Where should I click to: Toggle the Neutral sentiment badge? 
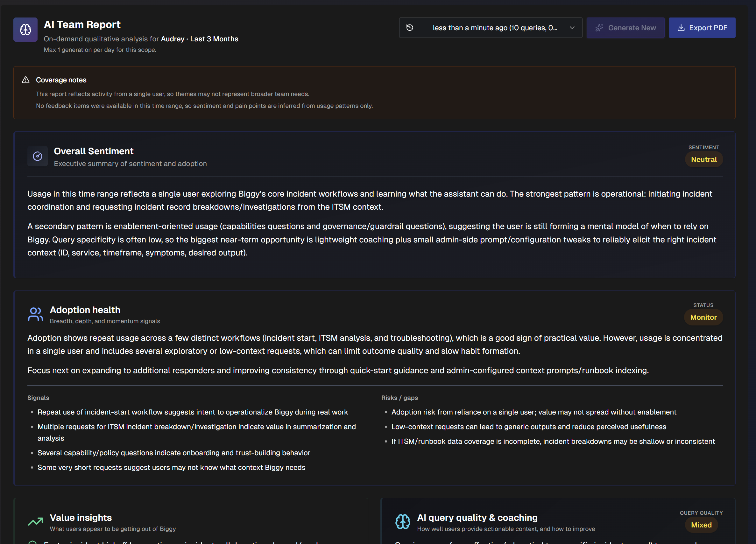coord(704,159)
